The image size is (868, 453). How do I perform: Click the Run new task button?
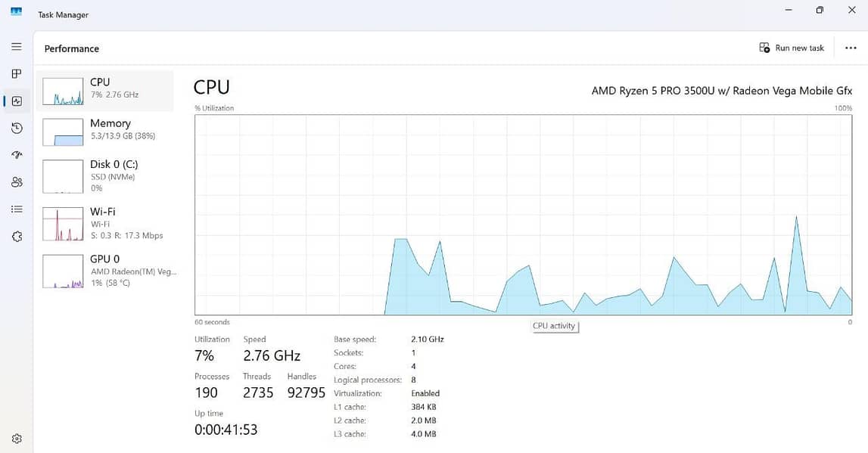(792, 48)
